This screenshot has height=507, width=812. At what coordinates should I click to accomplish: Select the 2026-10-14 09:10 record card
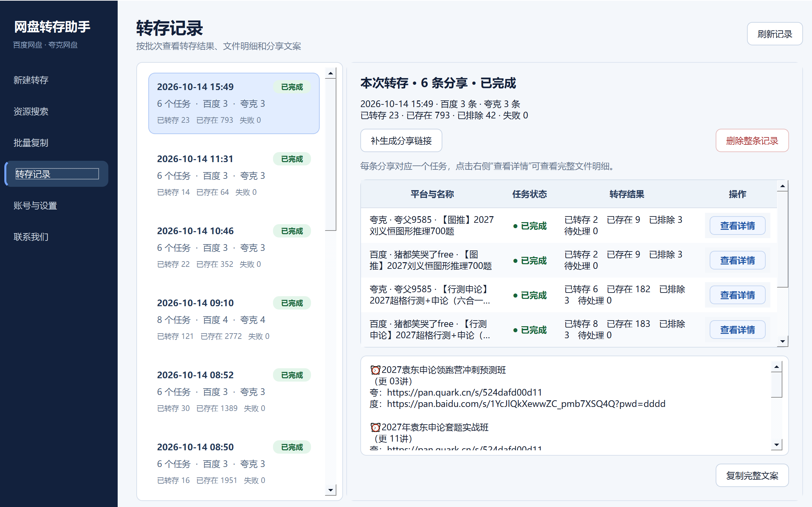click(234, 320)
